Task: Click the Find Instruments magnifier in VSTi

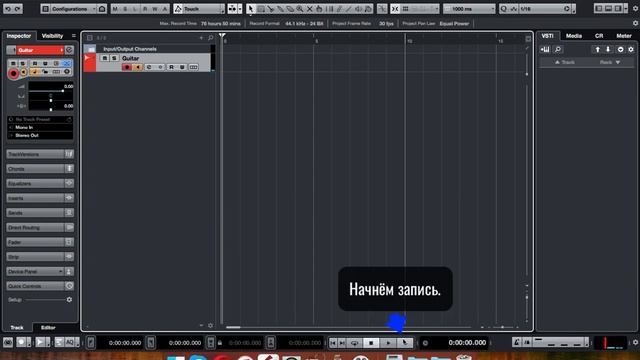Action: (x=558, y=49)
